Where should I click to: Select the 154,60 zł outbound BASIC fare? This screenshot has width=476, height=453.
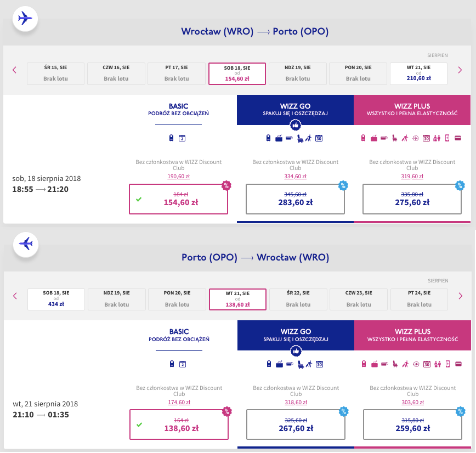point(179,199)
